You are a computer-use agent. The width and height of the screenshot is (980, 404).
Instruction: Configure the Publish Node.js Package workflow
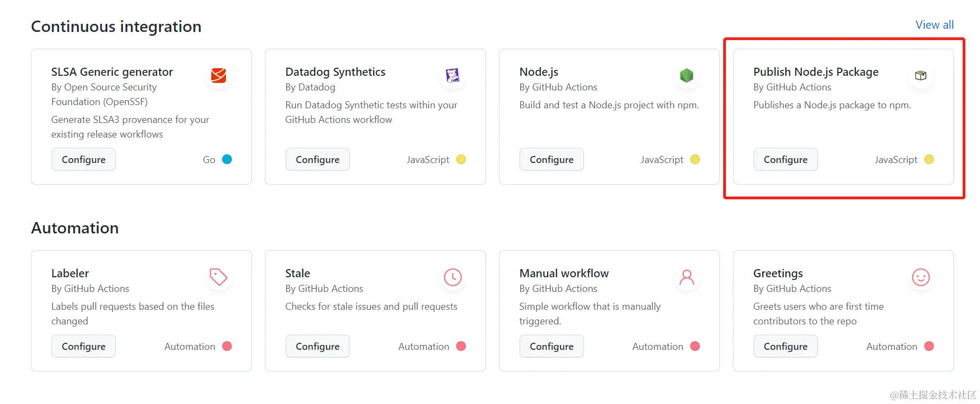[786, 160]
